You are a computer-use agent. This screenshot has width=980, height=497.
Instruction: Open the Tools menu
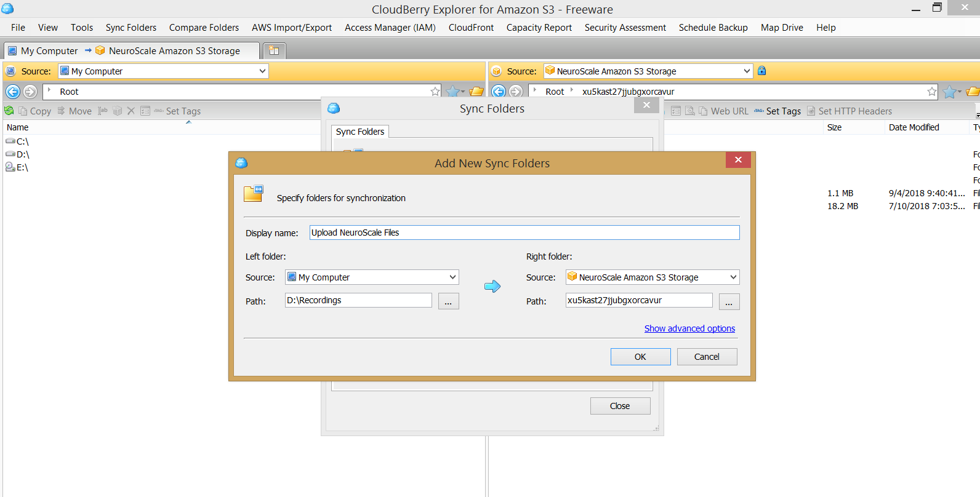pos(82,28)
